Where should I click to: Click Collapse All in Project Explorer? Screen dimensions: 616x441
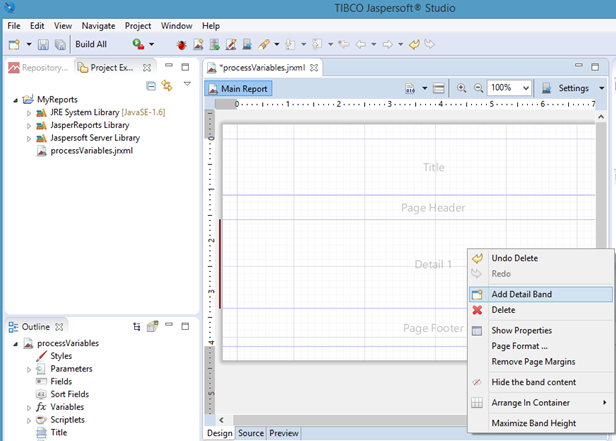[151, 86]
